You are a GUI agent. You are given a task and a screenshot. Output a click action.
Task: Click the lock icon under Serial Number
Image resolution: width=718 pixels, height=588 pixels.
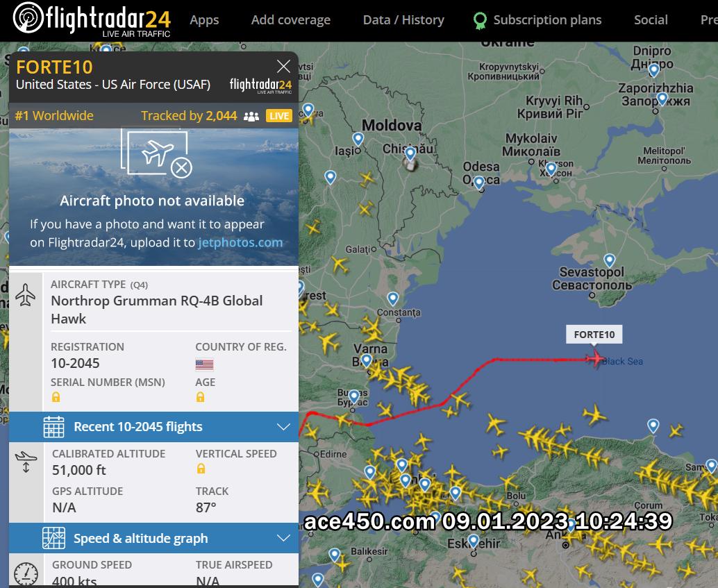pyautogui.click(x=56, y=397)
